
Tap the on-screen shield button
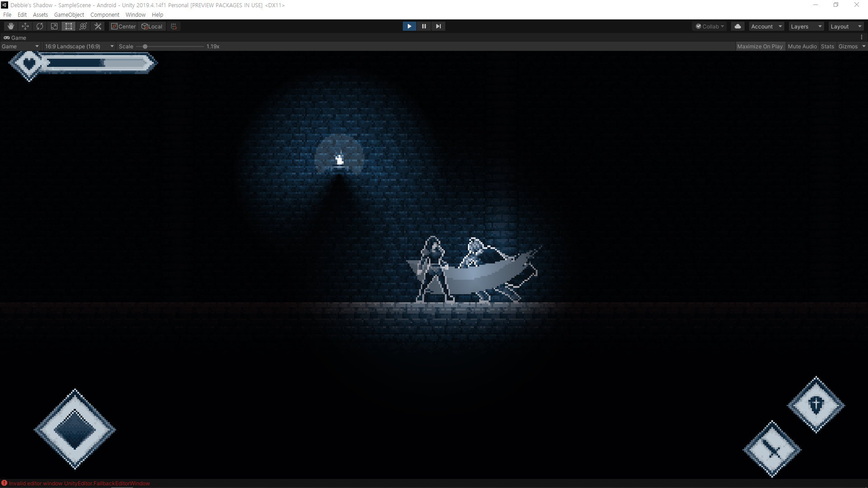pyautogui.click(x=816, y=405)
